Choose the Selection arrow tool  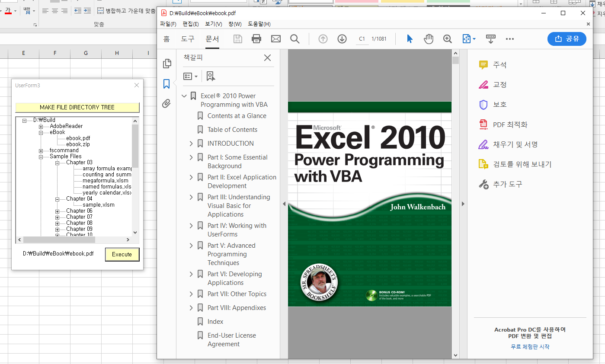[x=410, y=39]
